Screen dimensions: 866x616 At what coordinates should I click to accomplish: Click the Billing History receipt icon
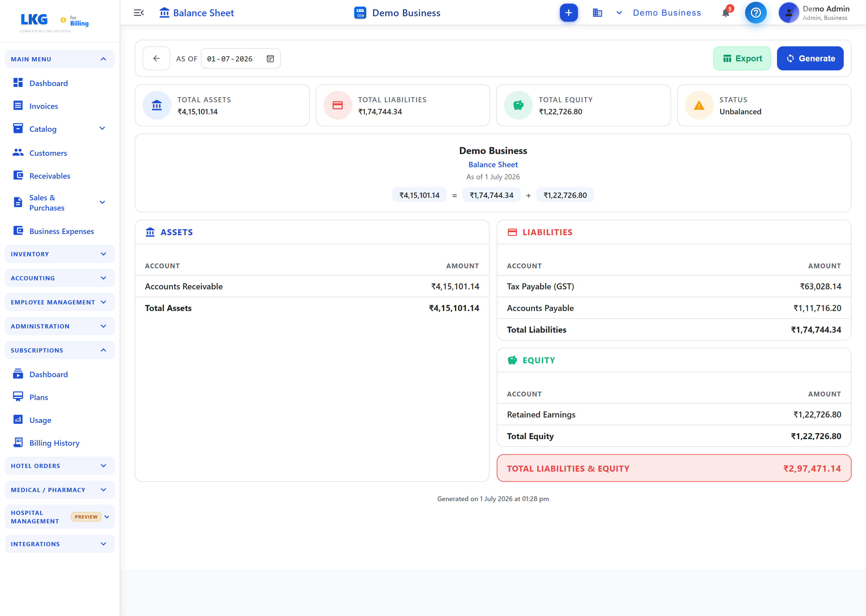[x=18, y=442]
